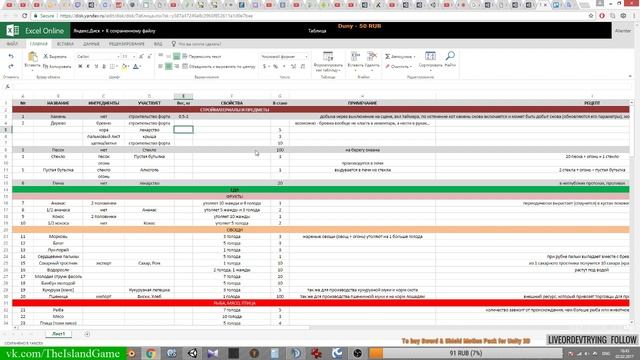Image resolution: width=640 pixels, height=360 pixels.
Task: Bookmark page with star icon
Action: point(591,16)
